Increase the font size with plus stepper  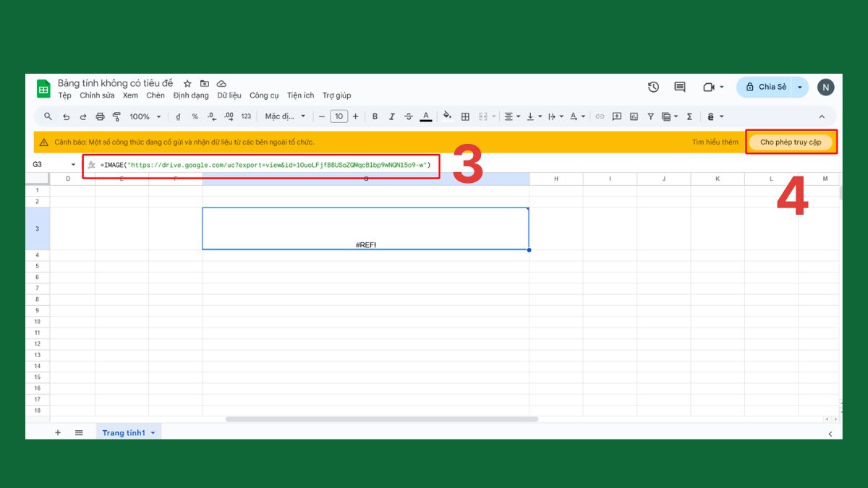355,116
